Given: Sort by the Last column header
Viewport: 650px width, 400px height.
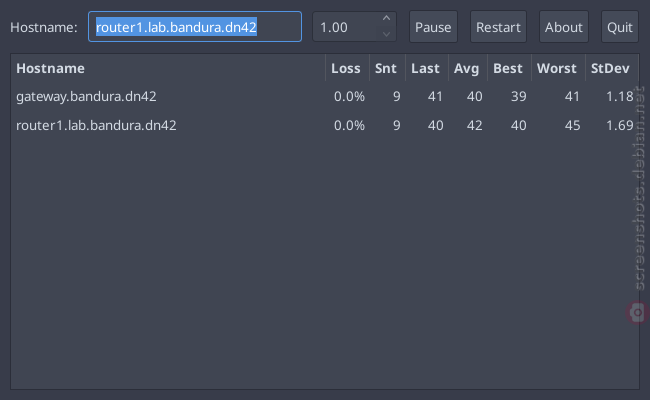Looking at the screenshot, I should pos(427,68).
